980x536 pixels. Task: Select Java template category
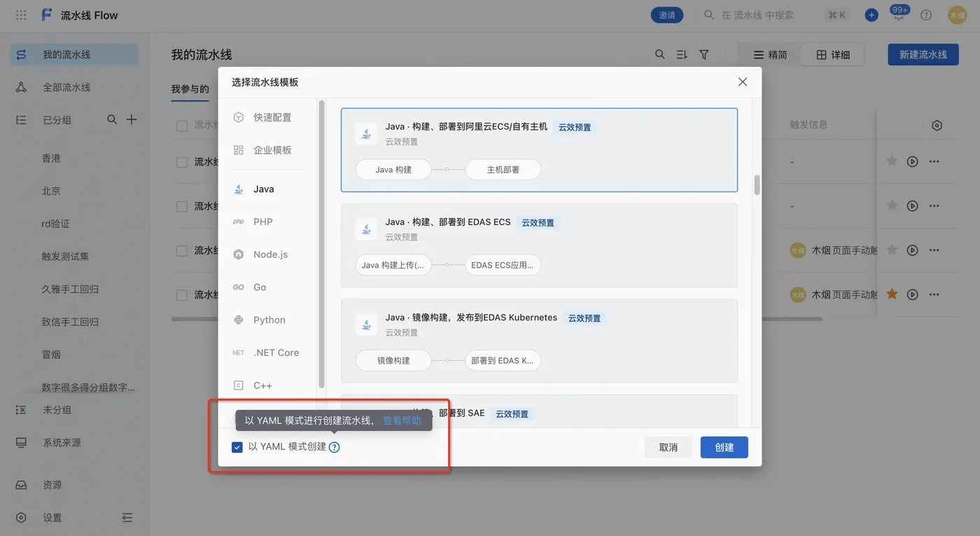click(x=262, y=189)
